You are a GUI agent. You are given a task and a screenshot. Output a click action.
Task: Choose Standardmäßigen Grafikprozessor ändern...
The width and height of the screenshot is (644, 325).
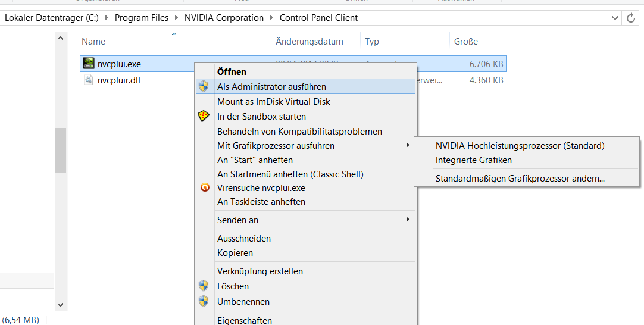(x=527, y=179)
